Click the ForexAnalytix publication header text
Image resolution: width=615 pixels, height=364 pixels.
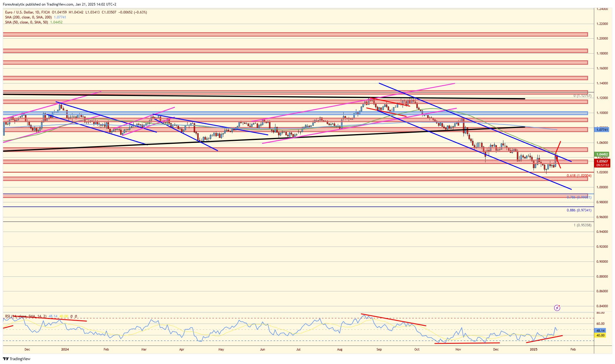59,4
